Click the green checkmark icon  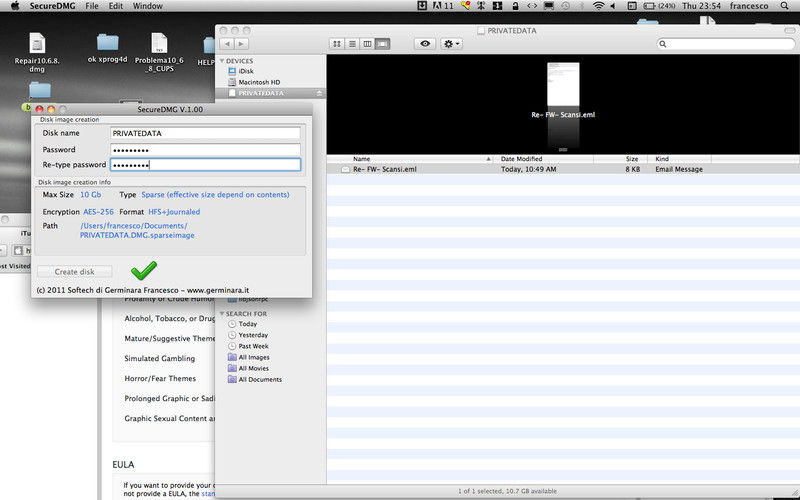tap(144, 270)
